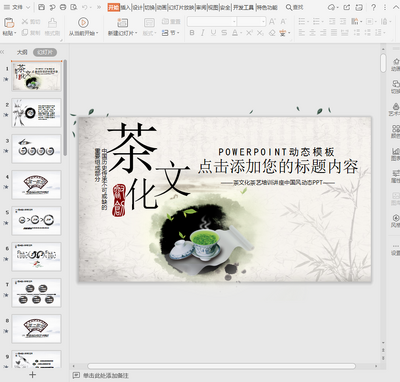The height and width of the screenshot is (382, 400).
Task: Click the vertical scrollbar thumb of editing area
Action: tap(383, 63)
